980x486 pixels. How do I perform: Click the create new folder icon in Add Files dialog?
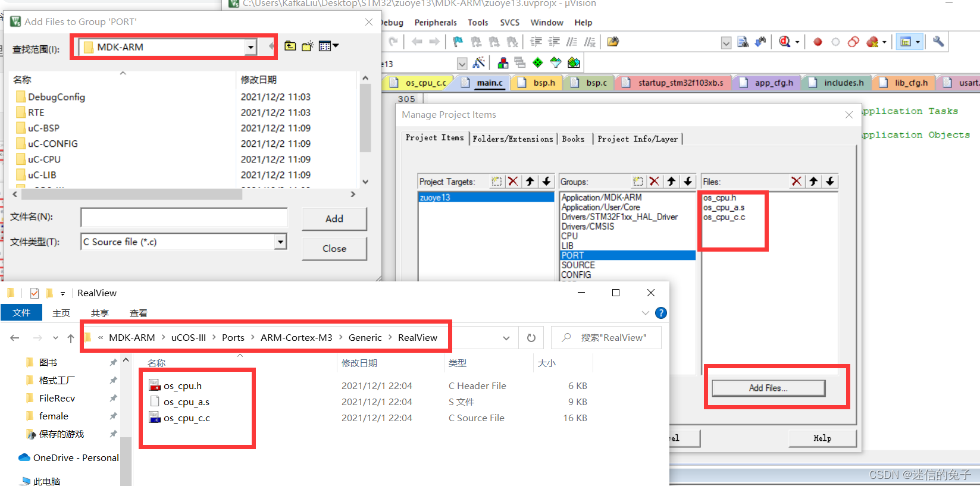tap(307, 46)
